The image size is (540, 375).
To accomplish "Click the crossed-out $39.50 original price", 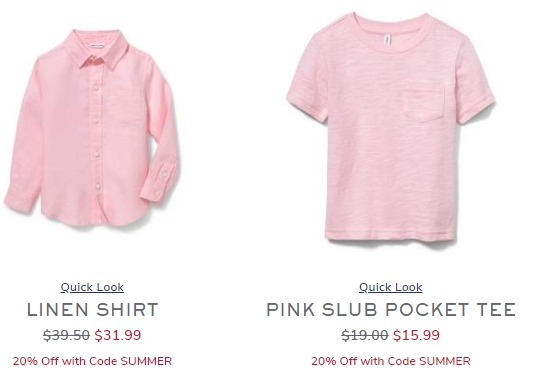I will (66, 335).
